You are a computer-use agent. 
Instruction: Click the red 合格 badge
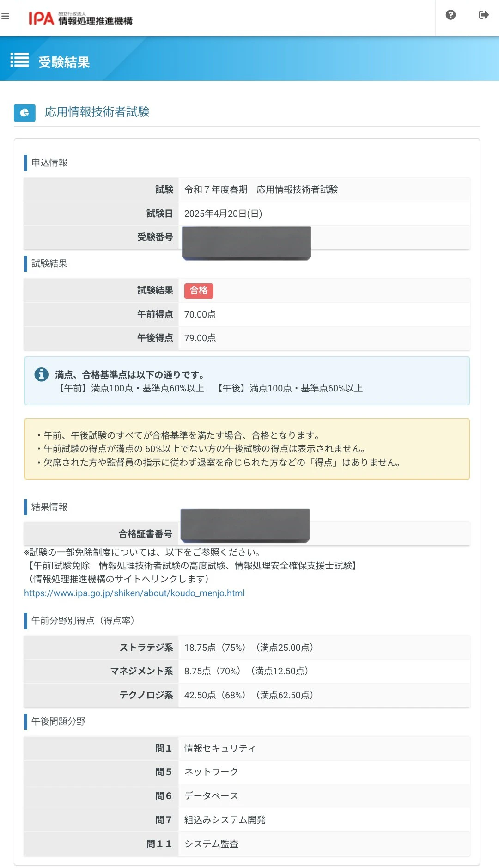click(199, 290)
